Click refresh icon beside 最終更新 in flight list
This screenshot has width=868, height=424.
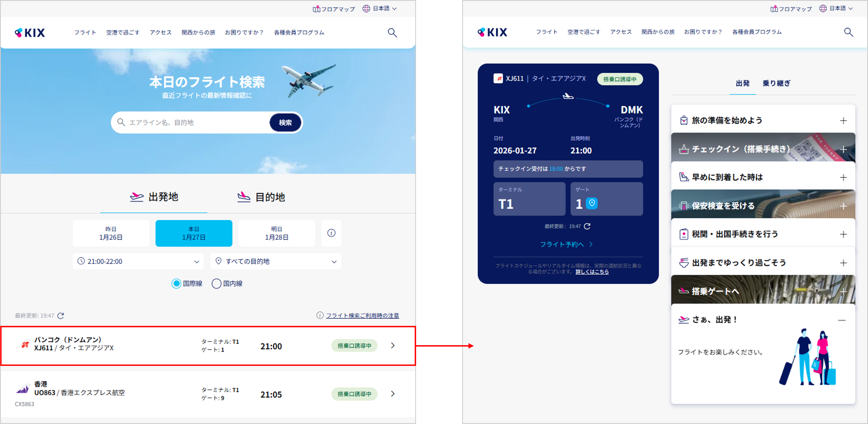(61, 316)
